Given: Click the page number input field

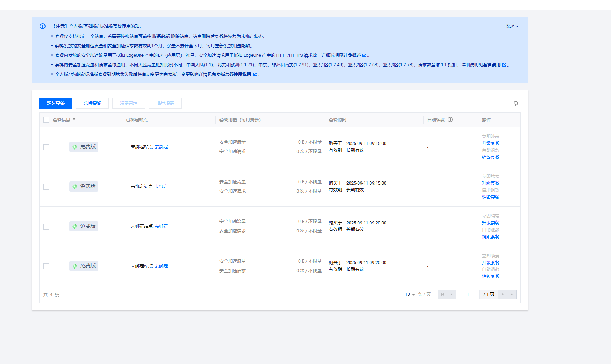Looking at the screenshot, I should coord(468,294).
